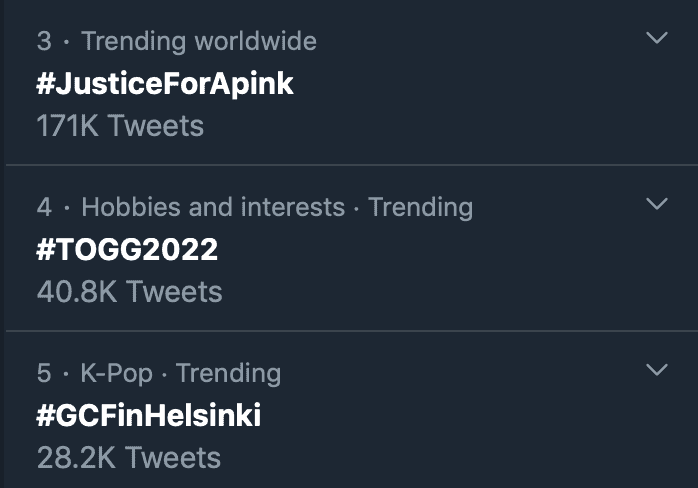The width and height of the screenshot is (698, 488).
Task: Show more options for the K-Pop trend
Action: pos(656,370)
